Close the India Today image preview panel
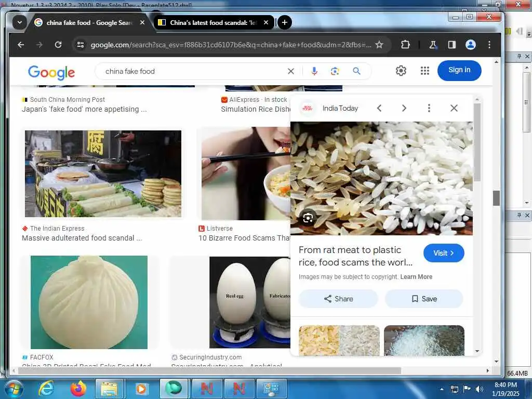 tap(454, 108)
